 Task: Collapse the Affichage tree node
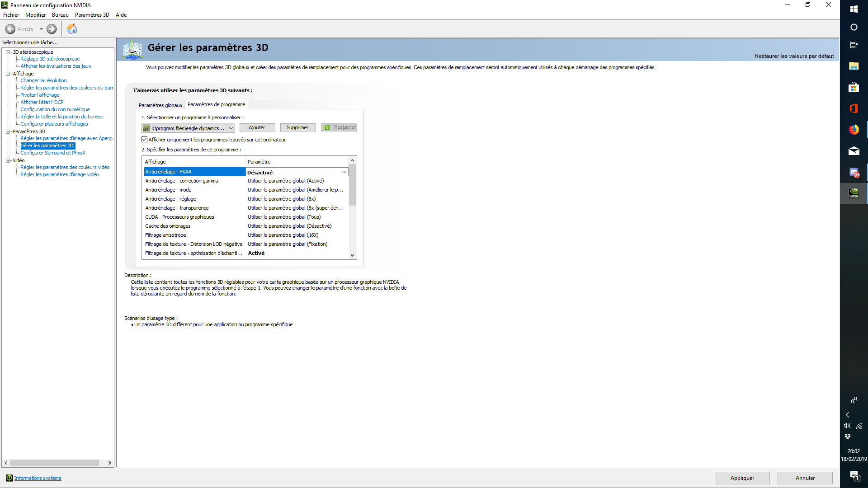point(8,74)
